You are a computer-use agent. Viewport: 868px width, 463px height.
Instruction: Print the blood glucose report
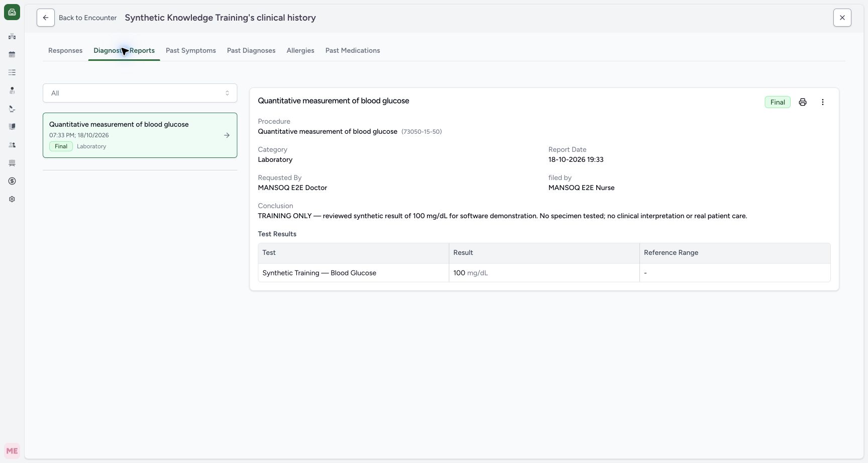803,102
